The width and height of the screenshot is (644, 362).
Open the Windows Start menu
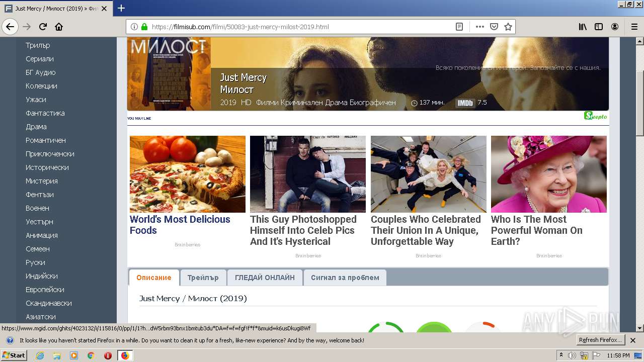[14, 355]
